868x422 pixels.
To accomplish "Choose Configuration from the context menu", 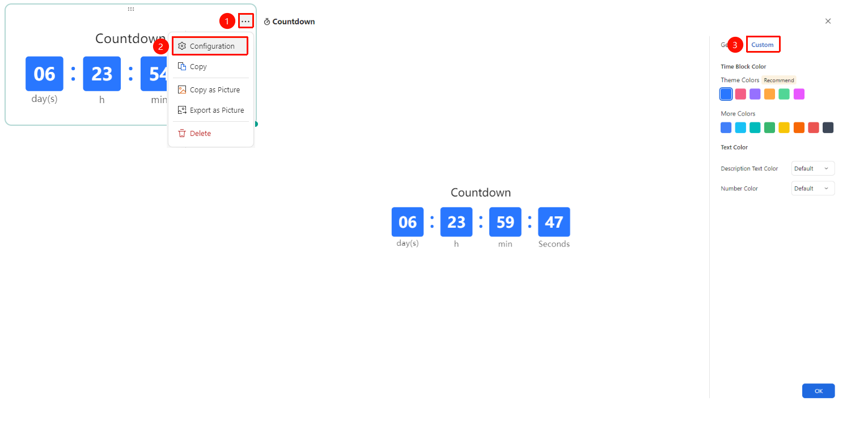I will click(x=210, y=46).
